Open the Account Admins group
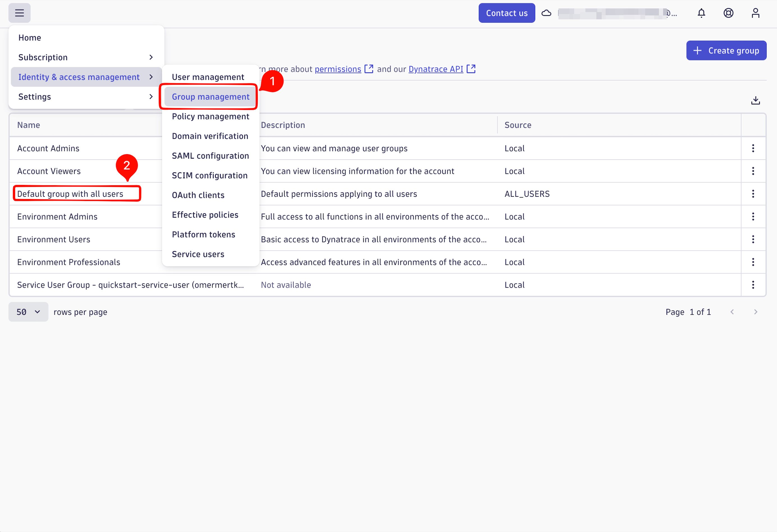Image resolution: width=777 pixels, height=532 pixels. [48, 148]
